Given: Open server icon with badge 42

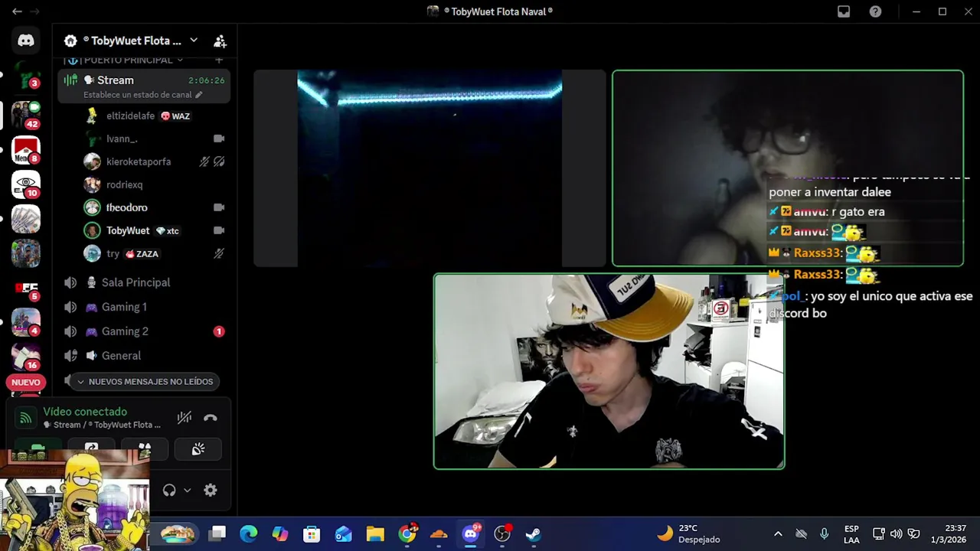Looking at the screenshot, I should coord(26,114).
